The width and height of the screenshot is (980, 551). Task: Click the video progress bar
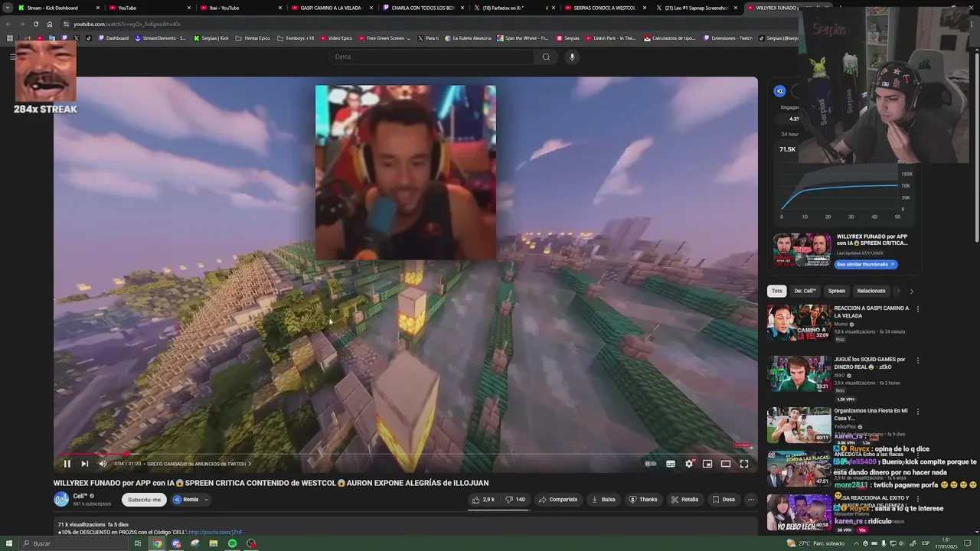pos(406,453)
